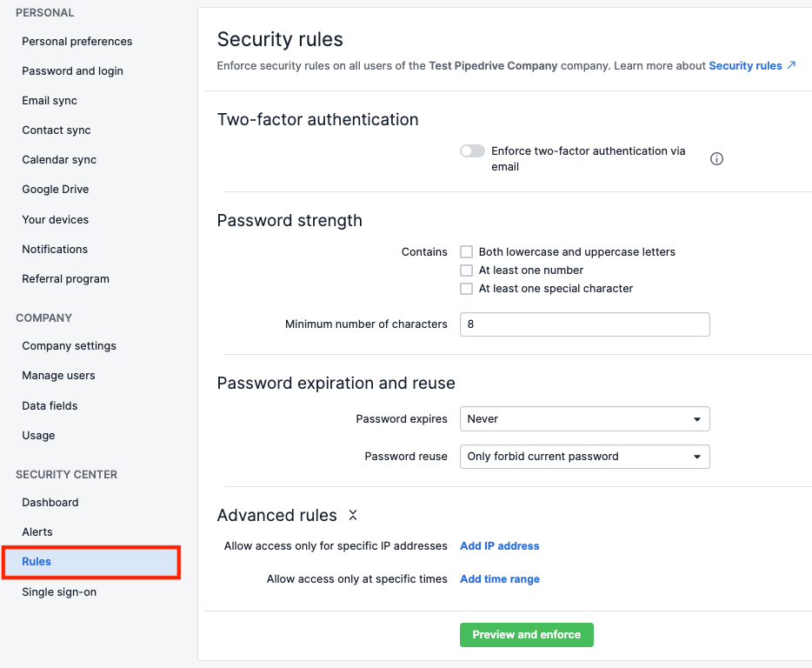
Task: Click the Minimum number of characters field
Action: click(x=584, y=324)
